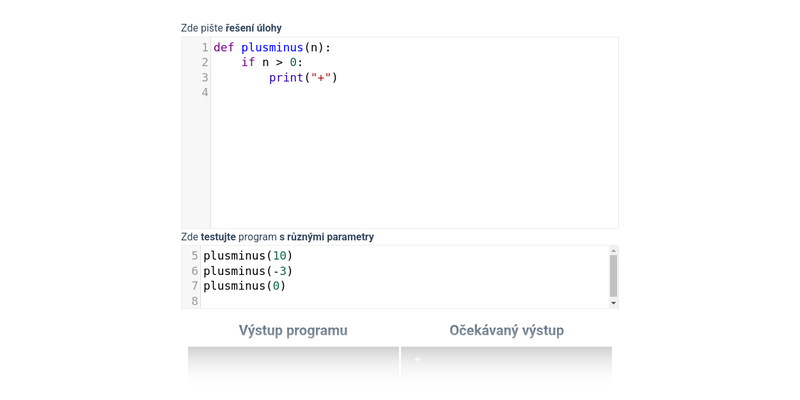This screenshot has width=800, height=400.
Task: Click the 'Očekávaný výstup' heading
Action: [x=506, y=330]
